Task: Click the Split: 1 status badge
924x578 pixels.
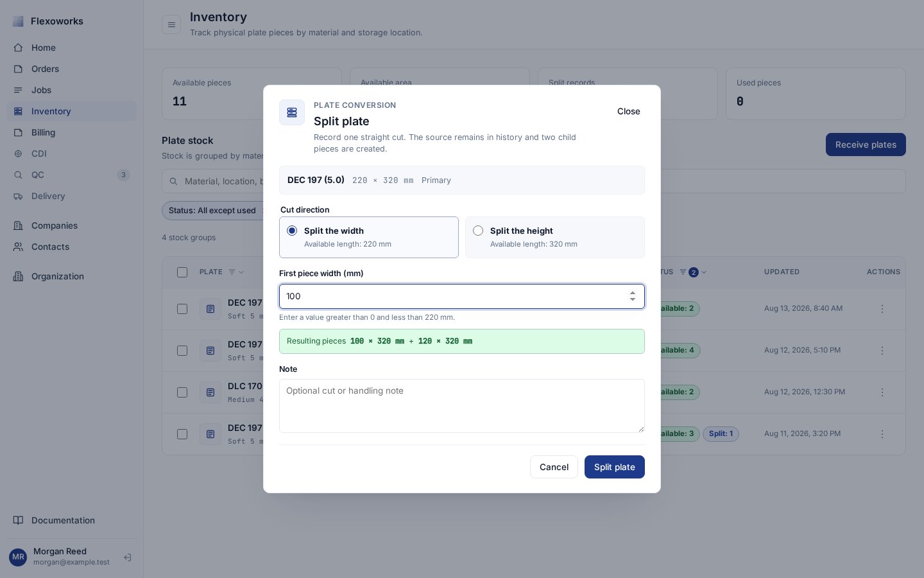Action: (721, 434)
